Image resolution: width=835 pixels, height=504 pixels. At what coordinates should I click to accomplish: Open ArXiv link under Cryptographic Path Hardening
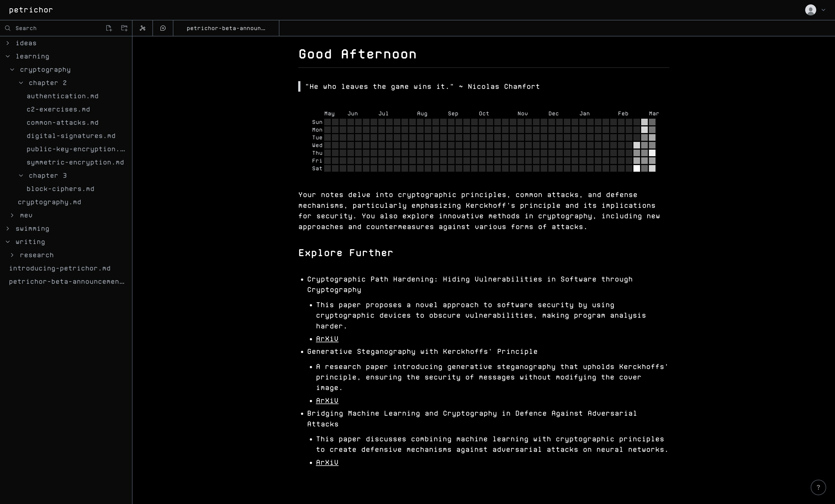327,339
